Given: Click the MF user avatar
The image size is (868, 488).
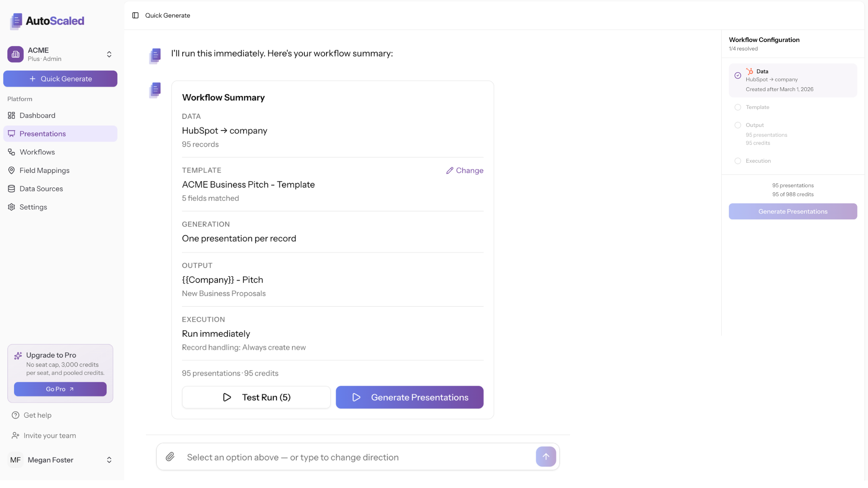Looking at the screenshot, I should pyautogui.click(x=16, y=460).
